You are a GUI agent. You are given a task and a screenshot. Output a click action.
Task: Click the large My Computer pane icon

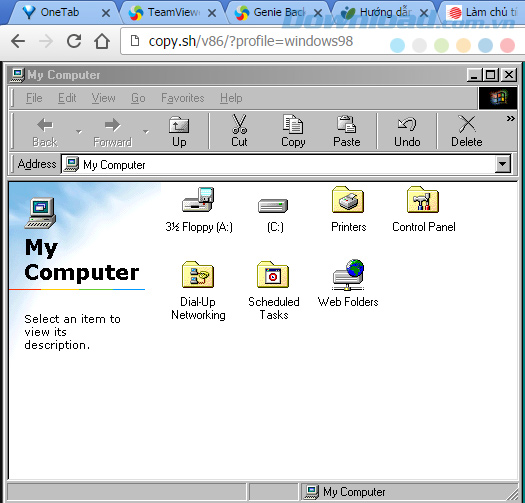tap(40, 213)
